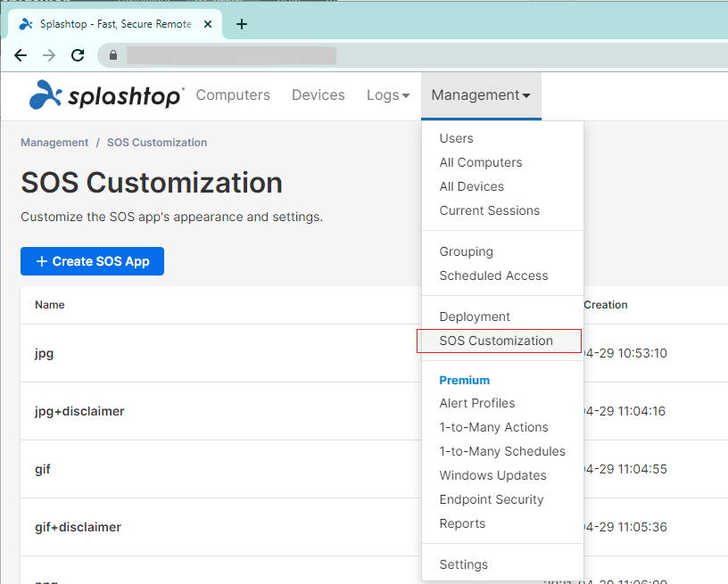Screen dimensions: 728x584
Task: Choose SOS Customization in dropdown menu
Action: coord(499,341)
